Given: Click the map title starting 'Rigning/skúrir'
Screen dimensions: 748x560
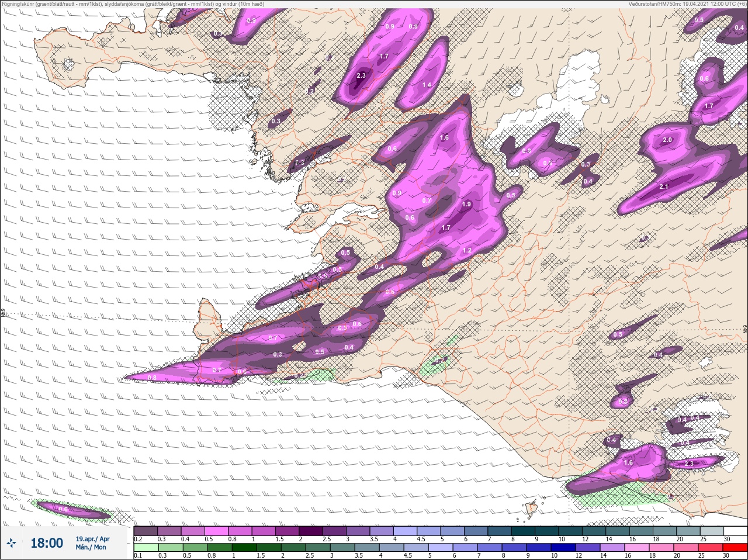Looking at the screenshot, I should 133,4.
